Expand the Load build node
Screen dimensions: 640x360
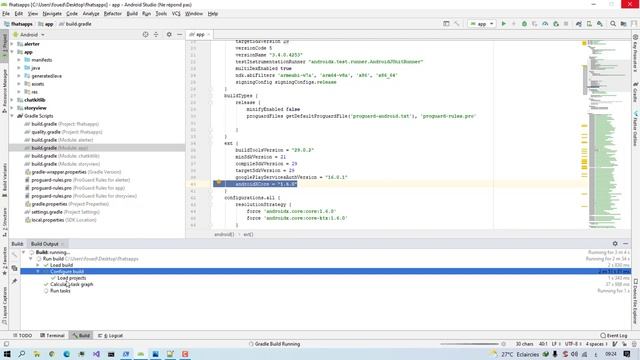pyautogui.click(x=38, y=265)
